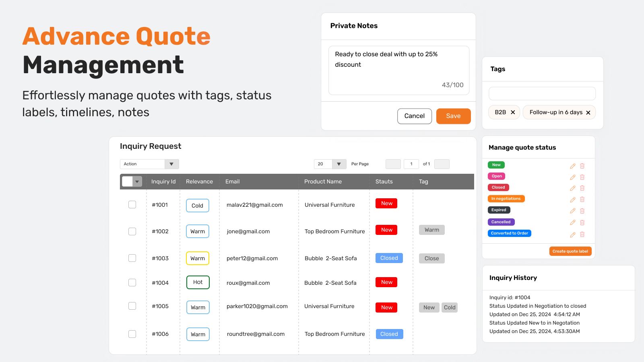Focus the Tags text input field
This screenshot has width=644, height=362.
coord(542,94)
